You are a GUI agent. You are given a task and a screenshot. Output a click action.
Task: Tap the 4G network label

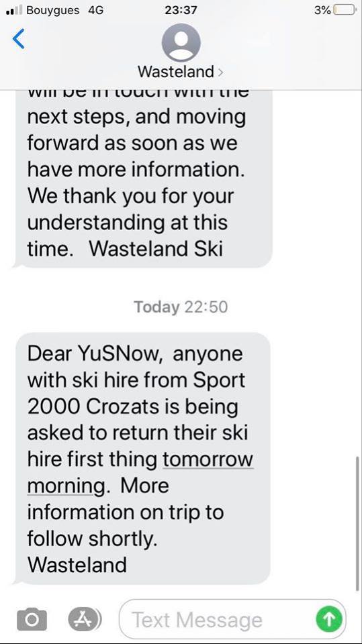[x=95, y=10]
